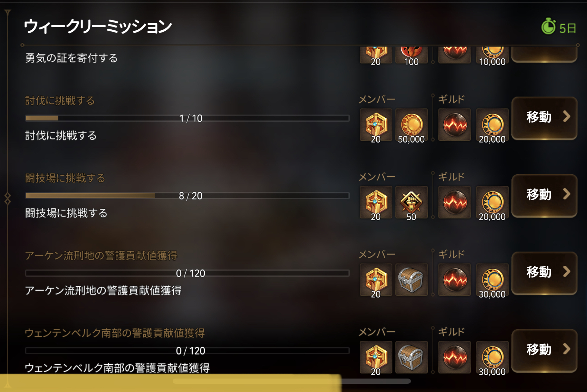
Task: Tap the 闘技場に挑戦する progress bar at 8/20
Action: point(187,196)
